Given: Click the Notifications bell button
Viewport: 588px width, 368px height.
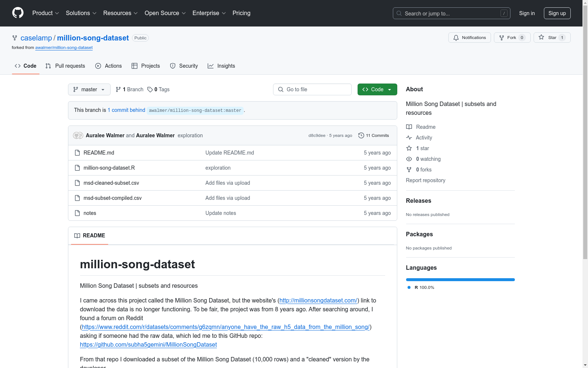Looking at the screenshot, I should coord(469,38).
